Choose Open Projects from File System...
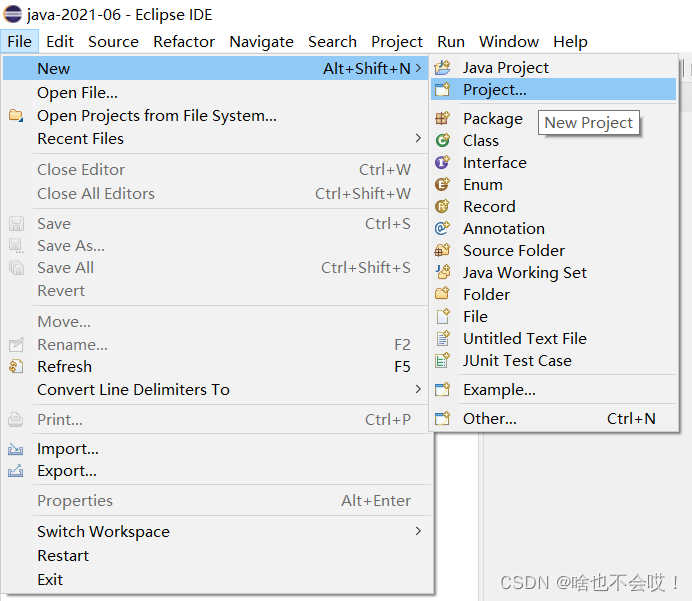 click(x=216, y=116)
